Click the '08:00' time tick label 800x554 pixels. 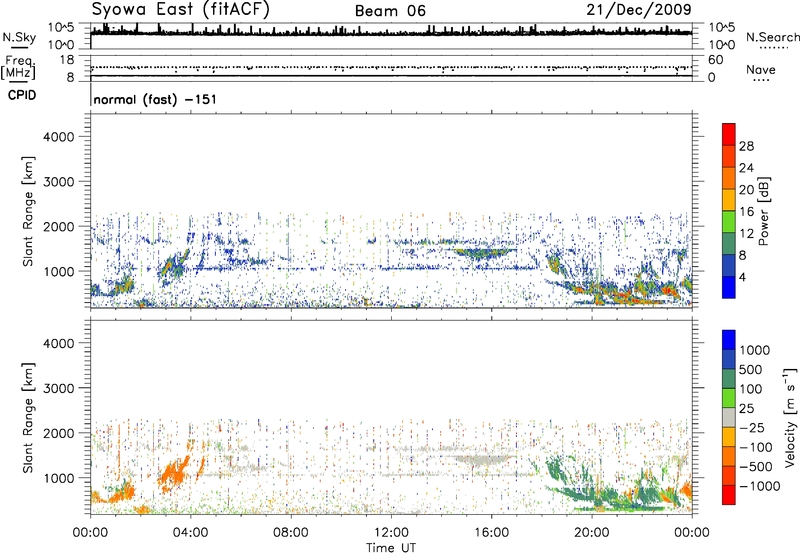click(x=290, y=533)
